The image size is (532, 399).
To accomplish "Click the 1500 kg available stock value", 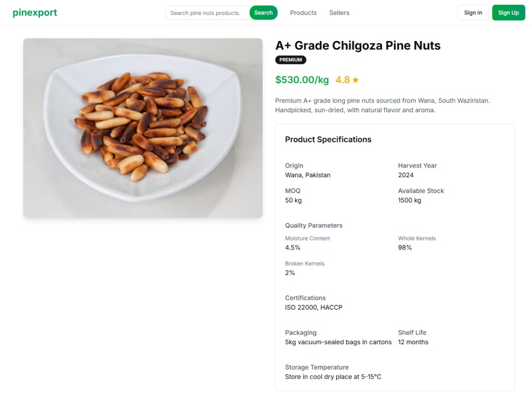I will 410,200.
